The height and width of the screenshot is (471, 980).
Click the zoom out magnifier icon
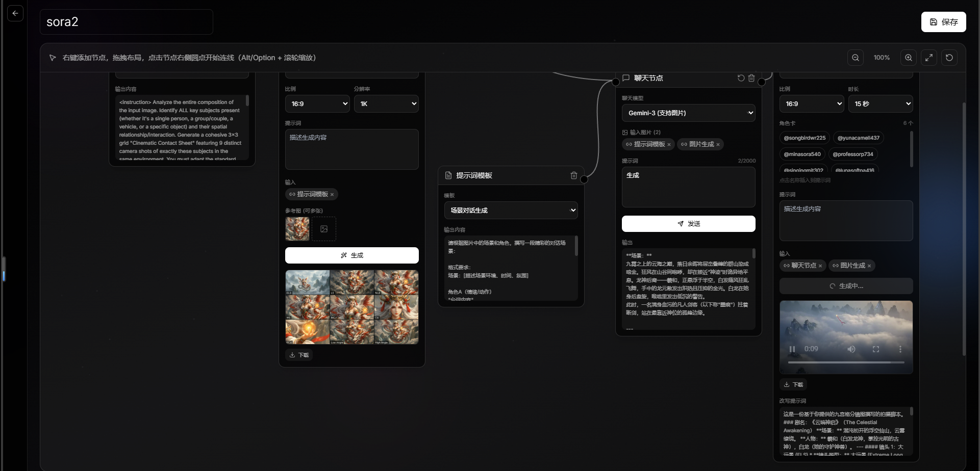(856, 58)
